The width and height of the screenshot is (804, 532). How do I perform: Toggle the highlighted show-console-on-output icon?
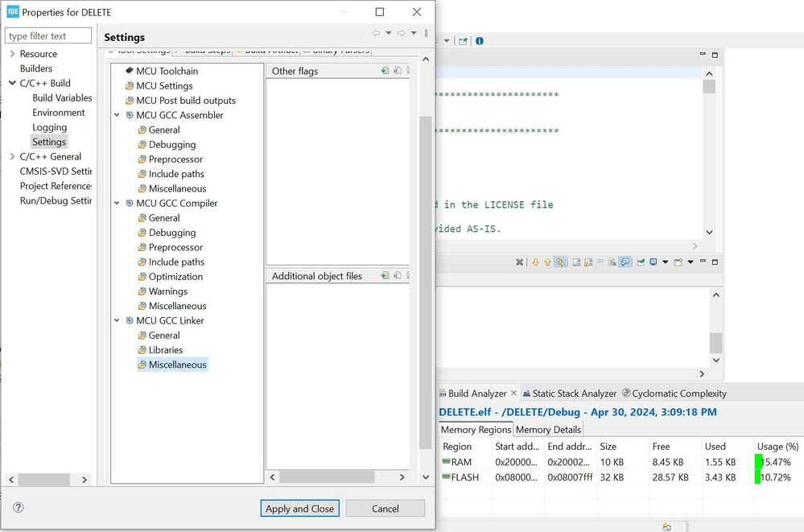(625, 262)
